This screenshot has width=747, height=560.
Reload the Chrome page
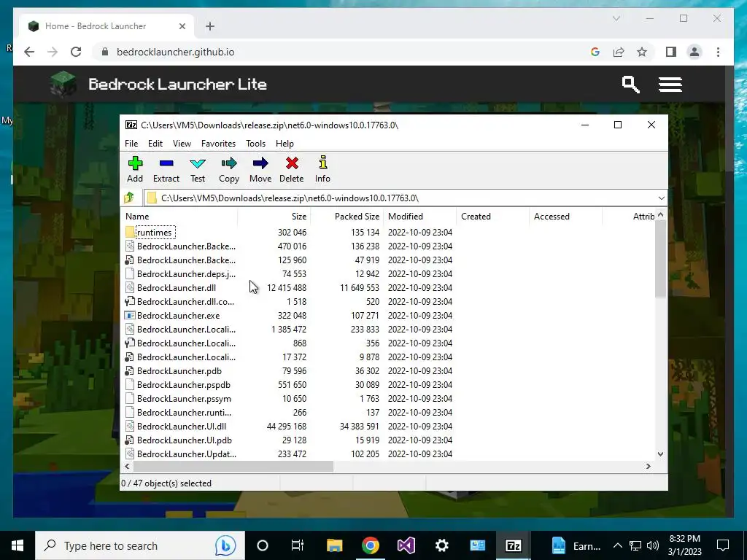coord(76,52)
